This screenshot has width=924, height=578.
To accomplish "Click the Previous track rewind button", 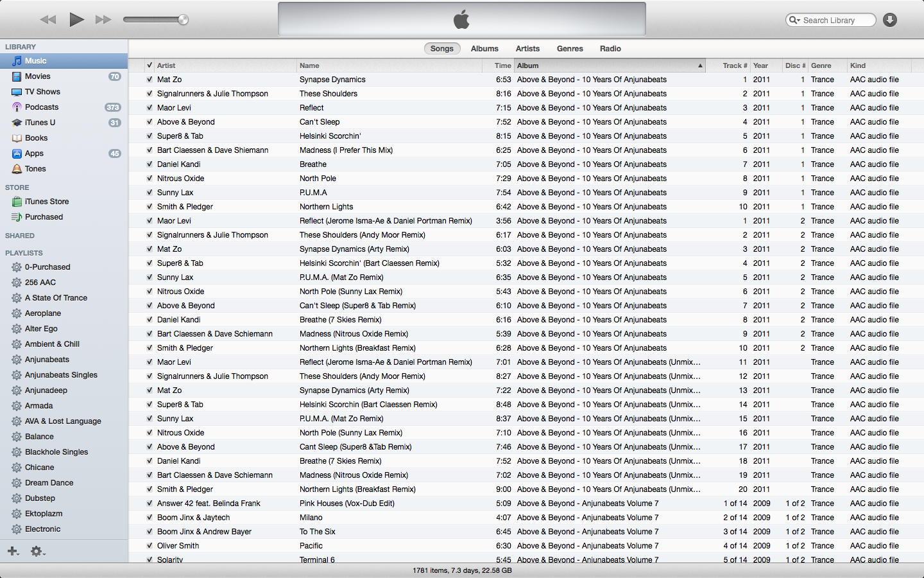I will pos(48,20).
